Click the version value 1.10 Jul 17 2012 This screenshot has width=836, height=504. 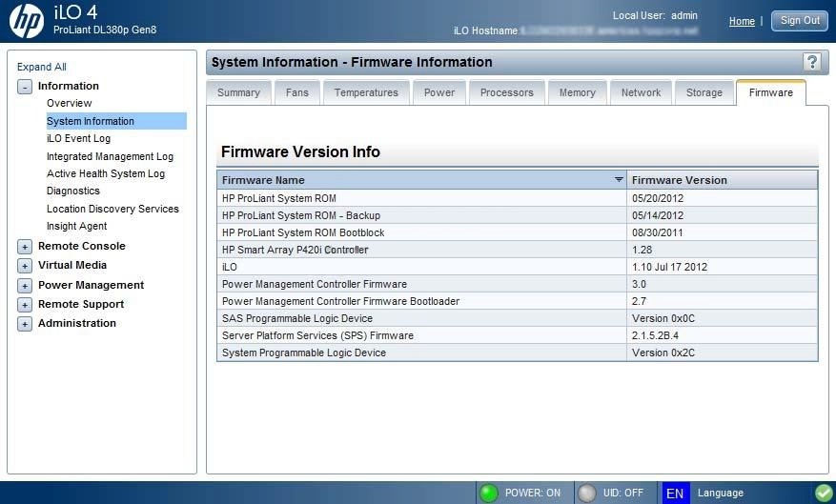(x=669, y=267)
